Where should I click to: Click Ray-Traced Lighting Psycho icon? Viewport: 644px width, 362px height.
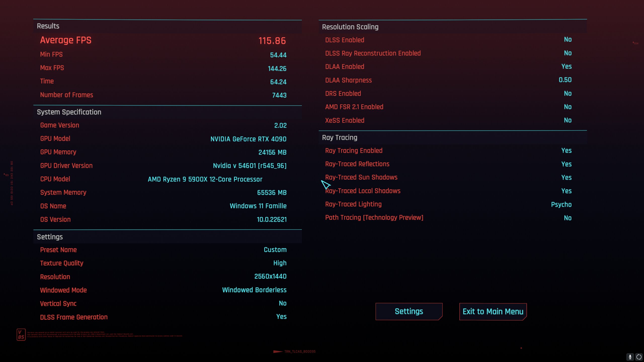coord(561,204)
